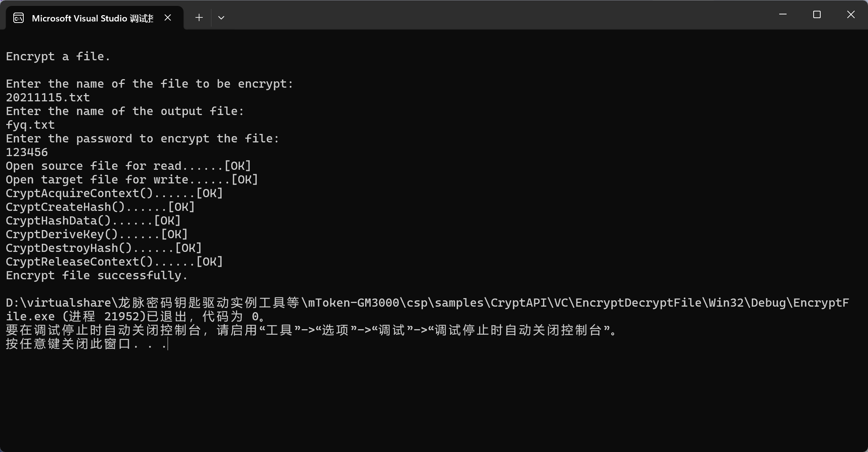Click the 20211115.txt input filename text
868x452 pixels.
[48, 98]
